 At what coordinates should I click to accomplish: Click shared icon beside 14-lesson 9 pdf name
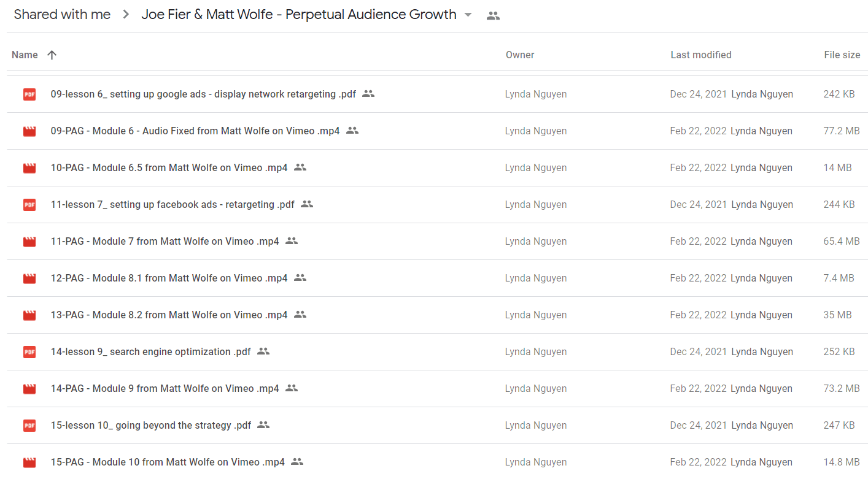pyautogui.click(x=263, y=351)
